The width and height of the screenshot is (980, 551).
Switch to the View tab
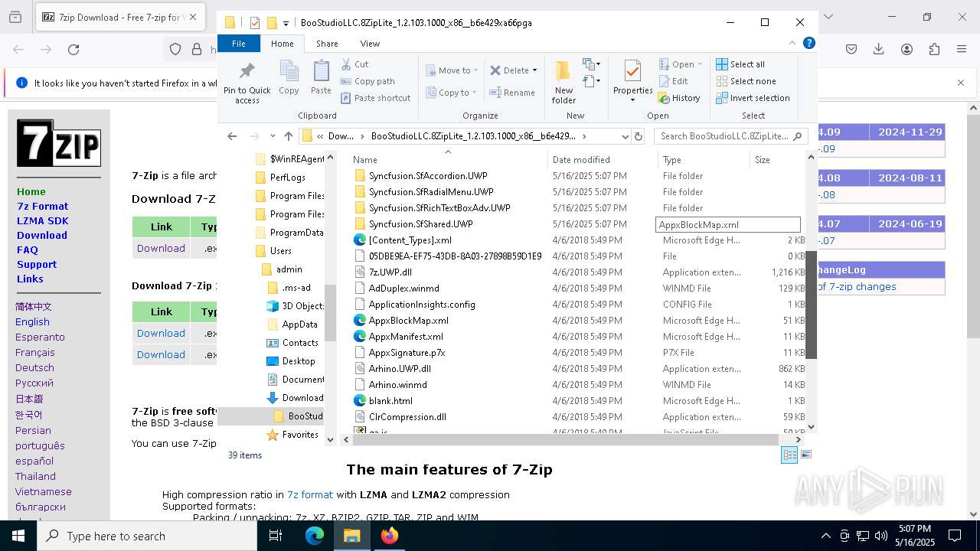370,44
